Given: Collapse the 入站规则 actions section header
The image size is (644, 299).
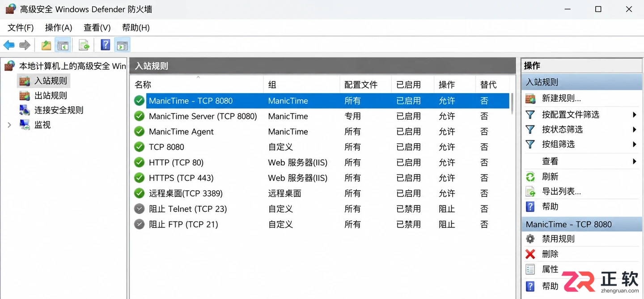Looking at the screenshot, I should tap(582, 82).
